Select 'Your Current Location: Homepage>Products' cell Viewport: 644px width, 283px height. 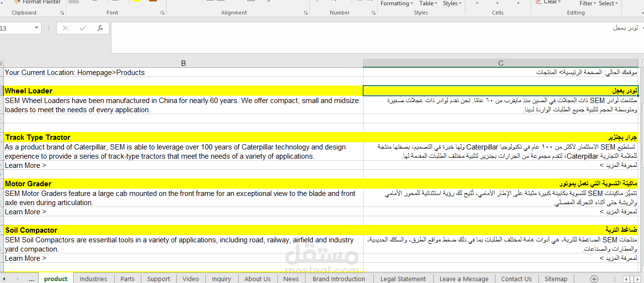[184, 72]
